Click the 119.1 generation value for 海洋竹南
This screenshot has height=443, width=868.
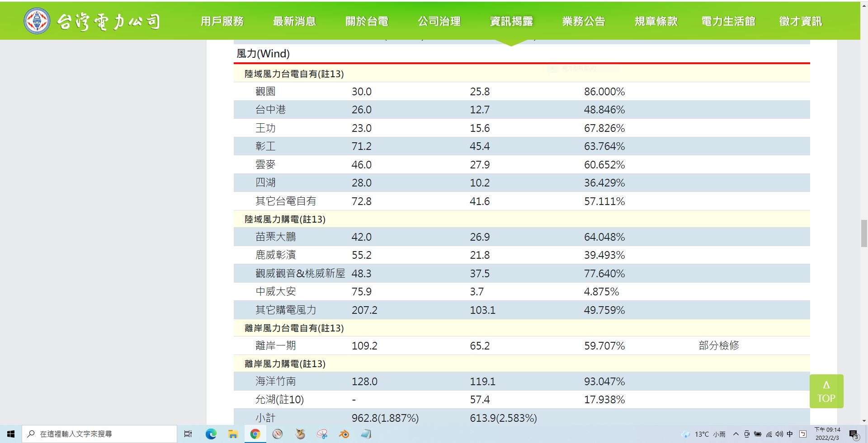pos(482,382)
